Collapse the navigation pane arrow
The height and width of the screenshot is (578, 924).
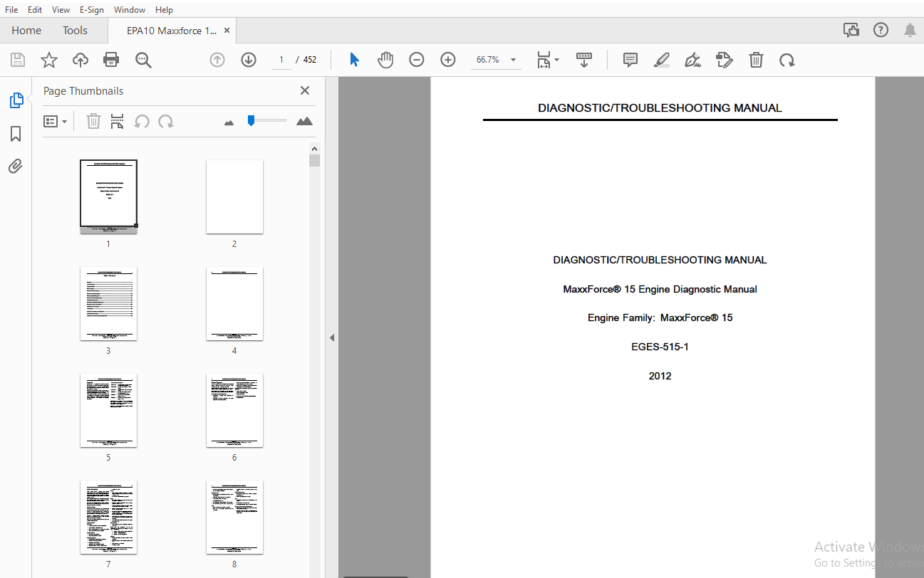pos(331,337)
